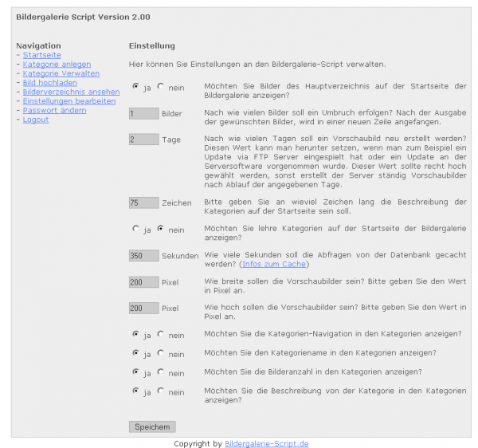Select nein for Bilderanzahl anzeigen
This screenshot has width=478, height=448.
161,371
